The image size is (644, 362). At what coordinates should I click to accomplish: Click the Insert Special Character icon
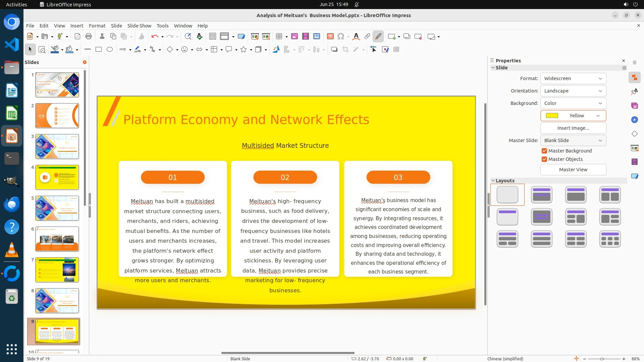click(341, 36)
